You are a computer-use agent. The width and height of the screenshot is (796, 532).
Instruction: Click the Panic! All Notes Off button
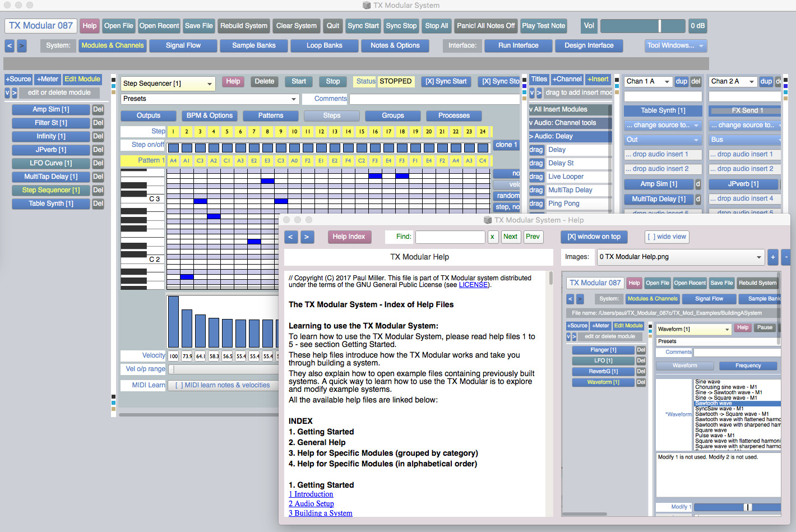tap(485, 26)
